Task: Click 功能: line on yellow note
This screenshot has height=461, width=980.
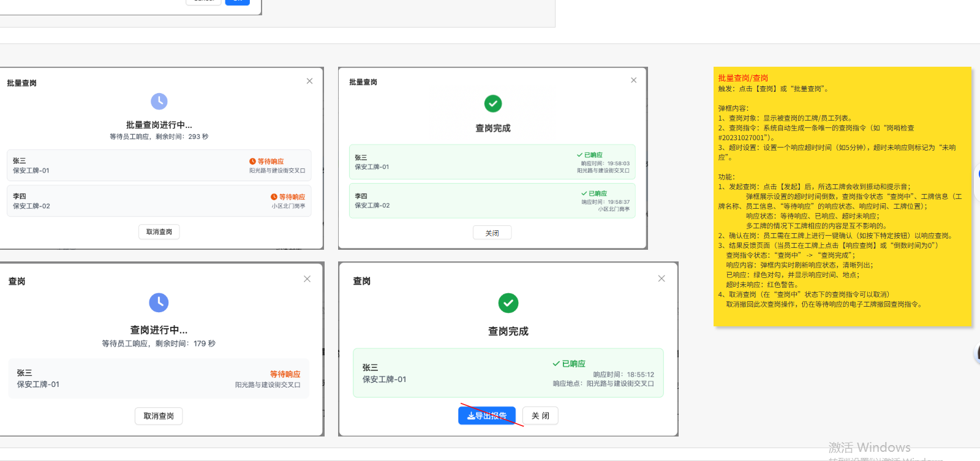Action: coord(726,177)
